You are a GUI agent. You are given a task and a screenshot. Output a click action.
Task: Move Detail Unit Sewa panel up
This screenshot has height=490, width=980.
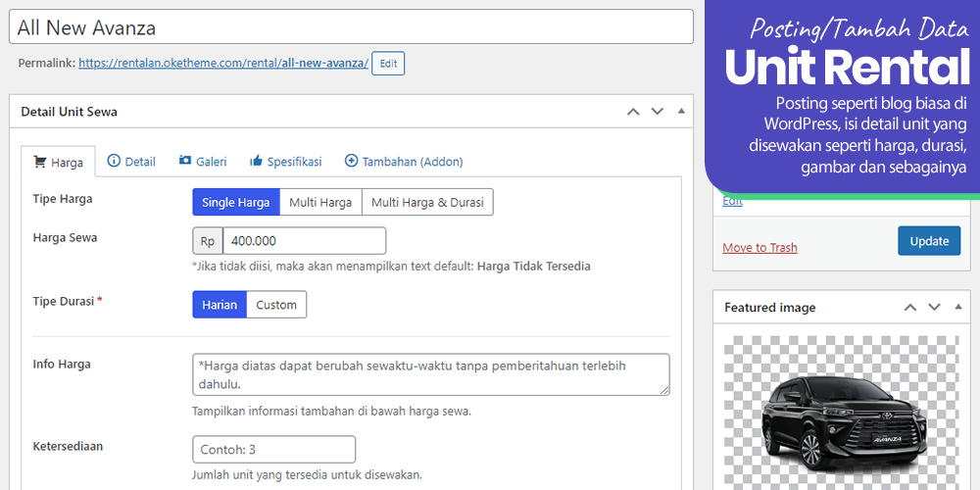click(633, 112)
